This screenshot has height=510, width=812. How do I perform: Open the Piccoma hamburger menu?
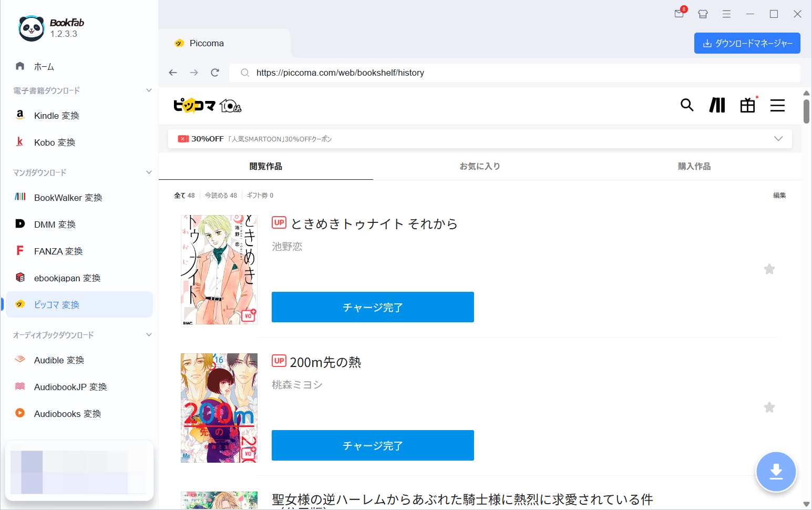[x=778, y=105]
